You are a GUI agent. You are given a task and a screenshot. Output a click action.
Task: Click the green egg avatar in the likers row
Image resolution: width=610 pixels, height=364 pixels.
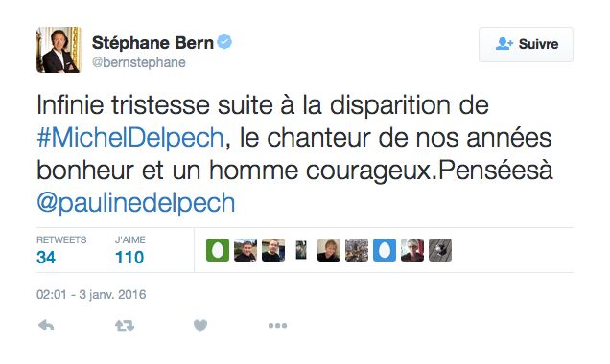[218, 250]
